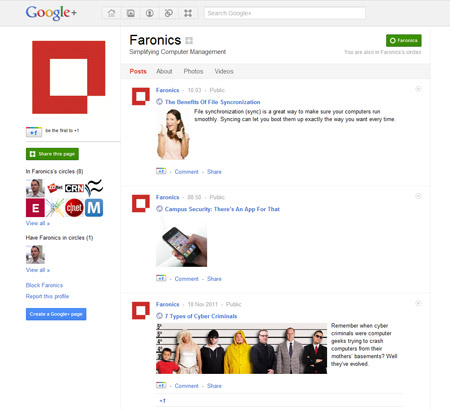Click the Share this page button
The image size is (450, 410).
coord(52,154)
